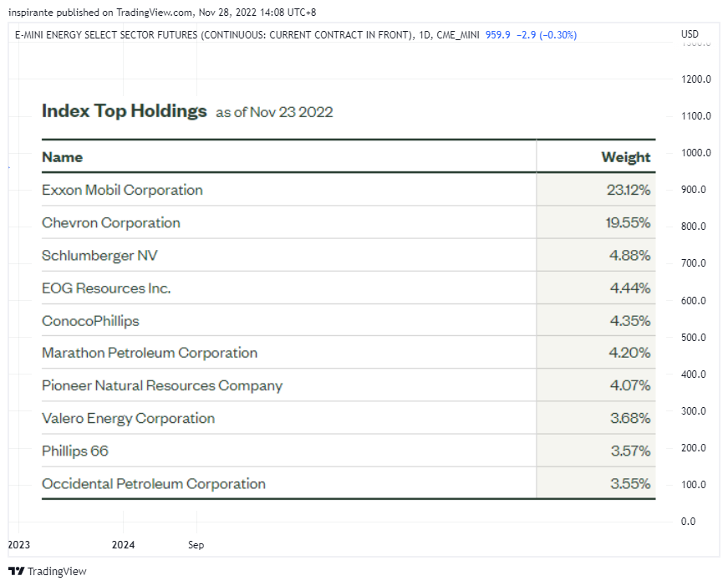Select the Marathon Petroleum Corporation name
This screenshot has width=728, height=586.
click(x=150, y=353)
